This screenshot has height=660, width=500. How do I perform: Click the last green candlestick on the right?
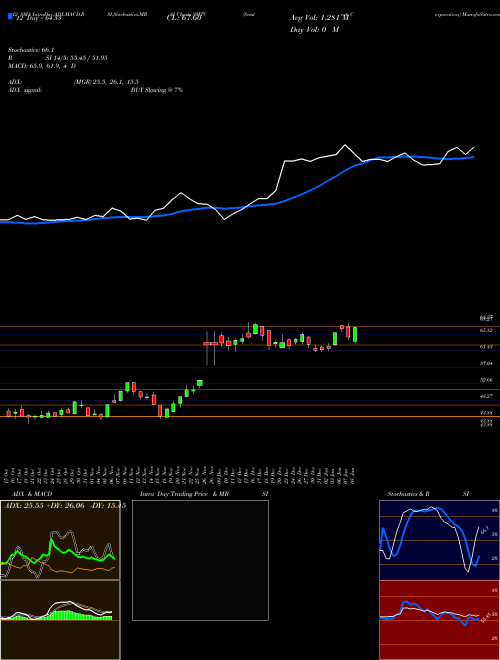tap(355, 334)
